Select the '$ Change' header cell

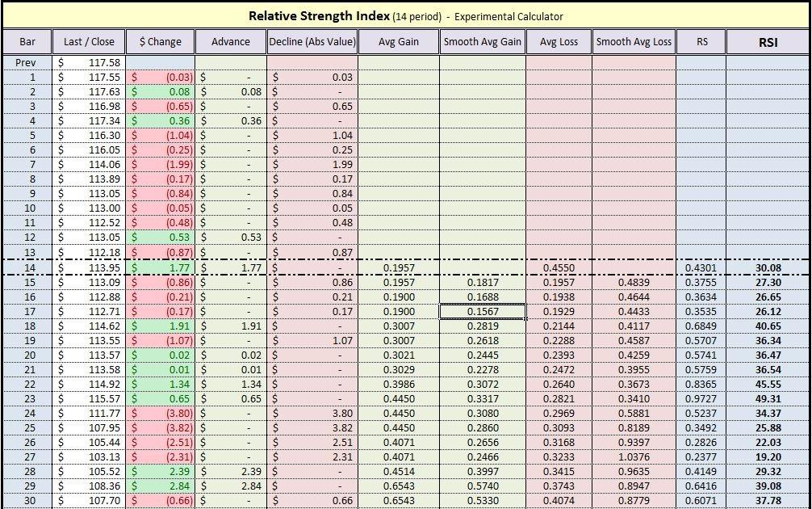pyautogui.click(x=160, y=42)
